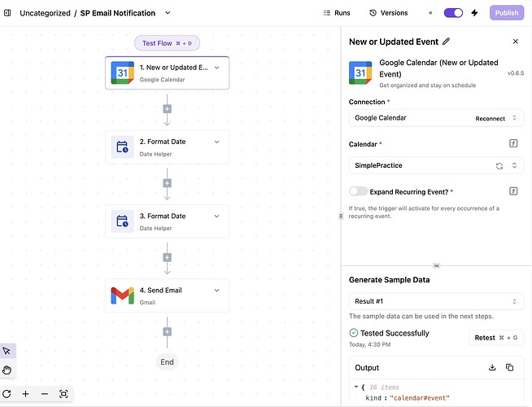The width and height of the screenshot is (532, 407).
Task: Zoom in on the flow canvas
Action: pyautogui.click(x=26, y=394)
